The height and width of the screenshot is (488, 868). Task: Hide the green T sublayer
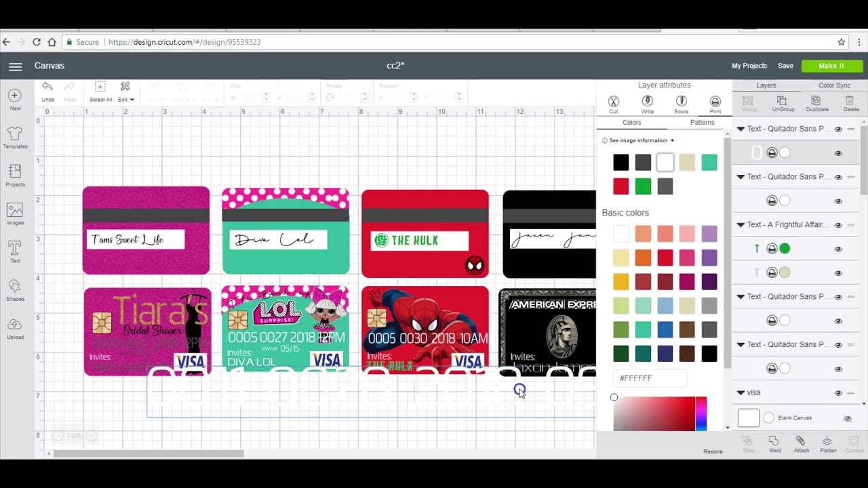(x=838, y=249)
